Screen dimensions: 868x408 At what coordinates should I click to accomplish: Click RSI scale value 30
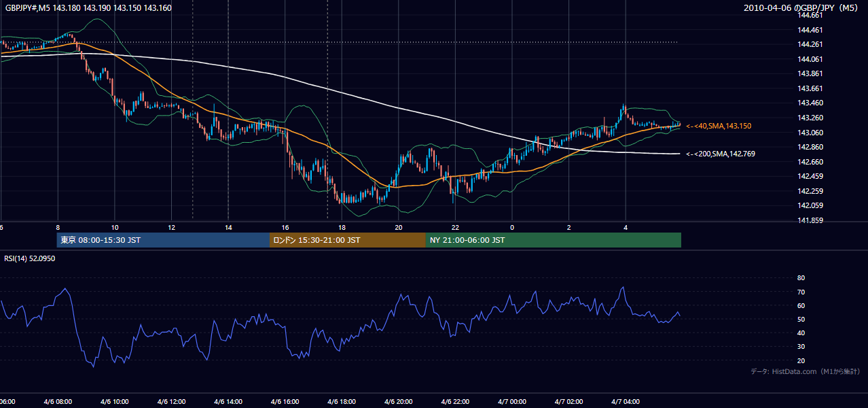click(x=801, y=347)
